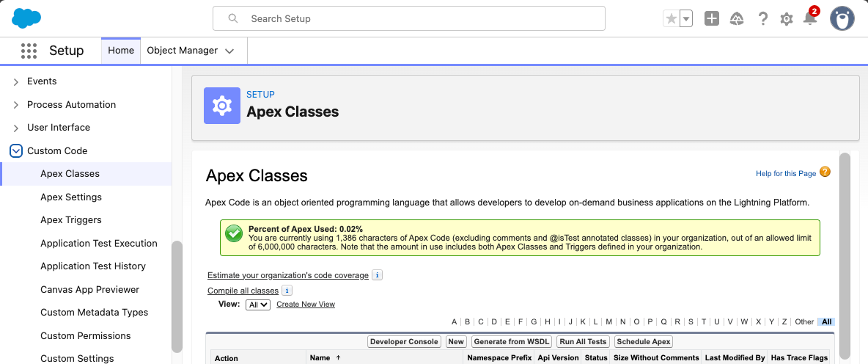Click the Apex Classes gear header icon
868x364 pixels.
(222, 105)
